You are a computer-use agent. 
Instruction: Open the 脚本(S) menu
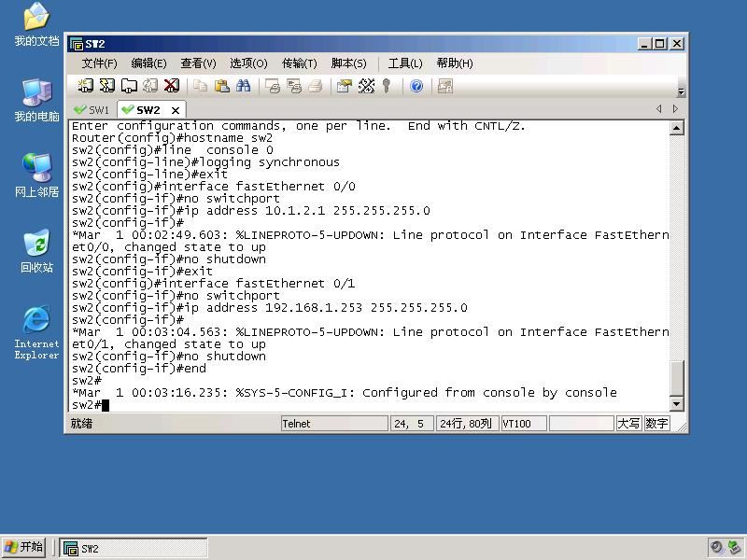tap(348, 63)
